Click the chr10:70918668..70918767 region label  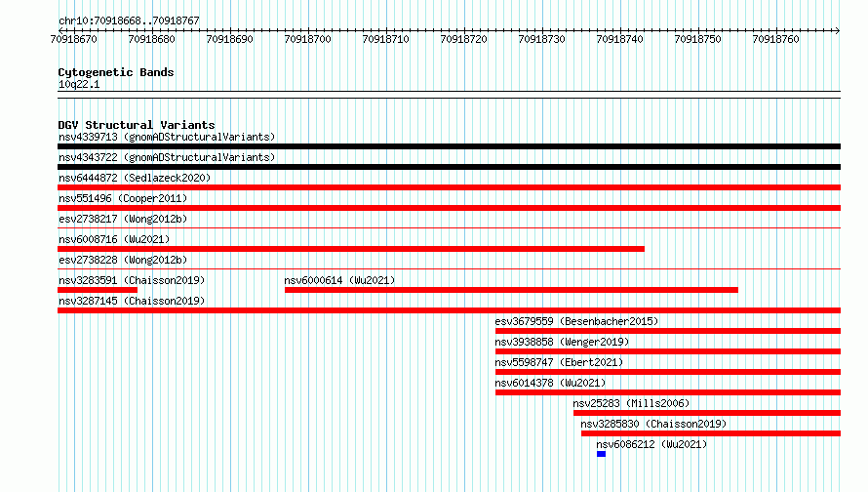(x=129, y=21)
